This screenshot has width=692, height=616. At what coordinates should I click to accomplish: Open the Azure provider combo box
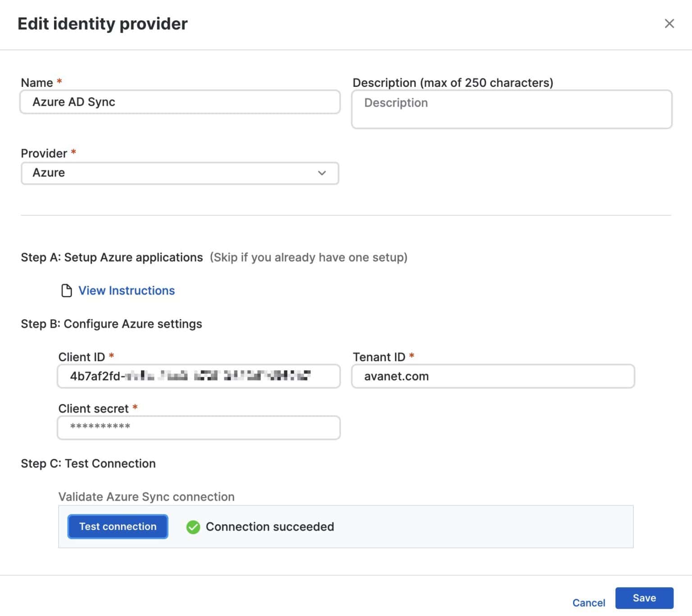(x=179, y=173)
